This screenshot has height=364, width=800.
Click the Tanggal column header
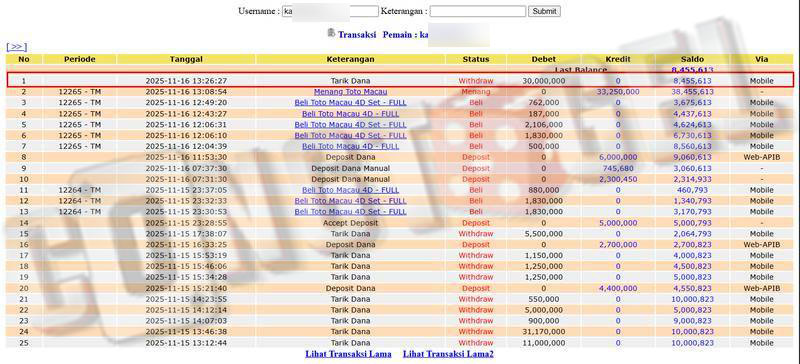[186, 59]
